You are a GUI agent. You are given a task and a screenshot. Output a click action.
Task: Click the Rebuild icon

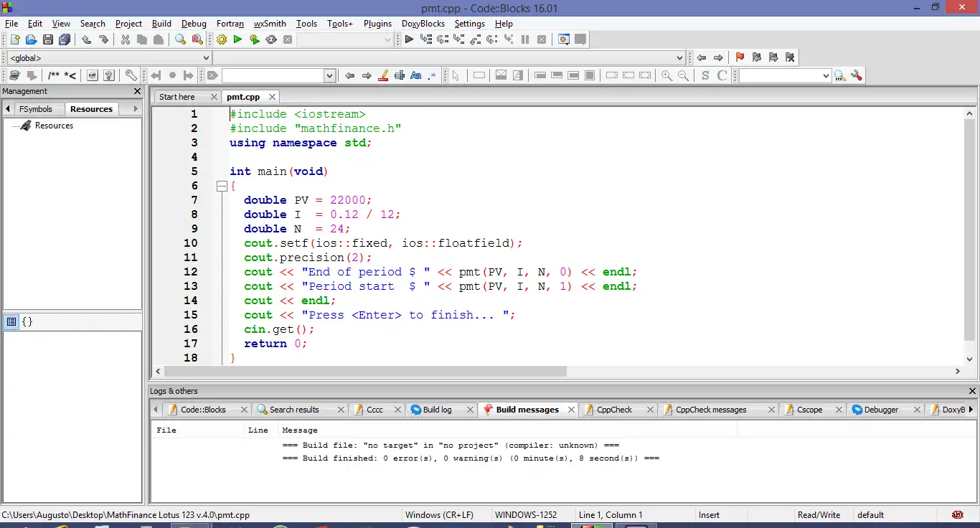[x=271, y=40]
